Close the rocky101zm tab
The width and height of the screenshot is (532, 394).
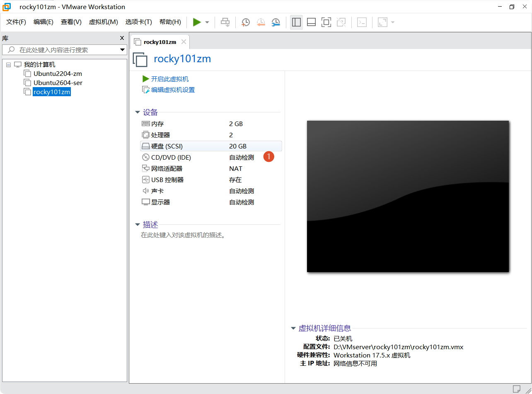click(184, 42)
